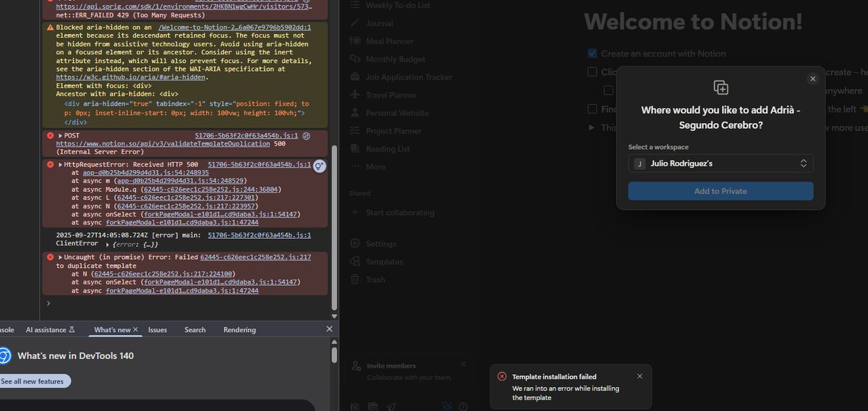Click the Chrome logo in What's new
868x411 pixels.
(4, 356)
